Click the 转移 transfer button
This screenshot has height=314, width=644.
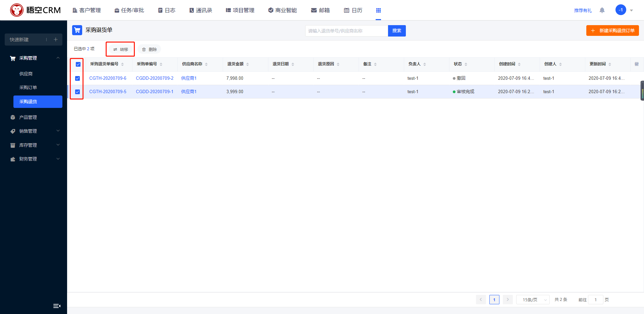pyautogui.click(x=120, y=49)
